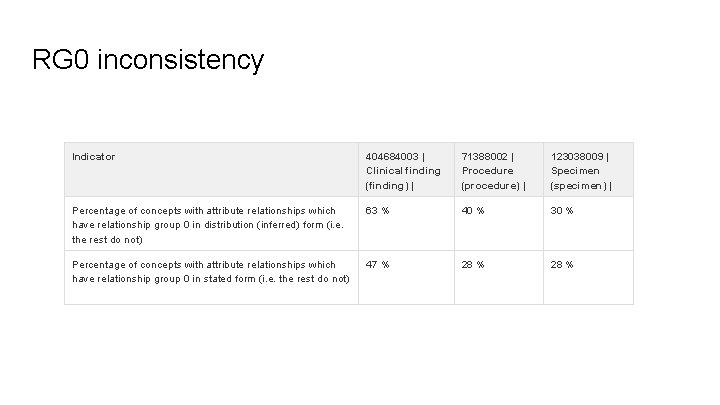Click the '123038009 | Specimen' column header
Screen dimensions: 720x405
pyautogui.click(x=588, y=169)
